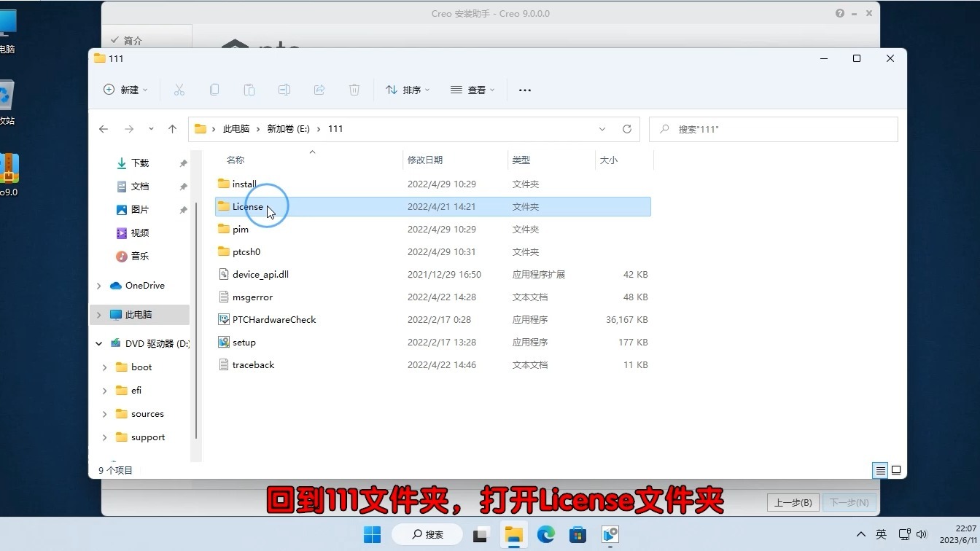Viewport: 980px width, 551px height.
Task: Click the Paste icon in the toolbar
Action: click(x=249, y=90)
